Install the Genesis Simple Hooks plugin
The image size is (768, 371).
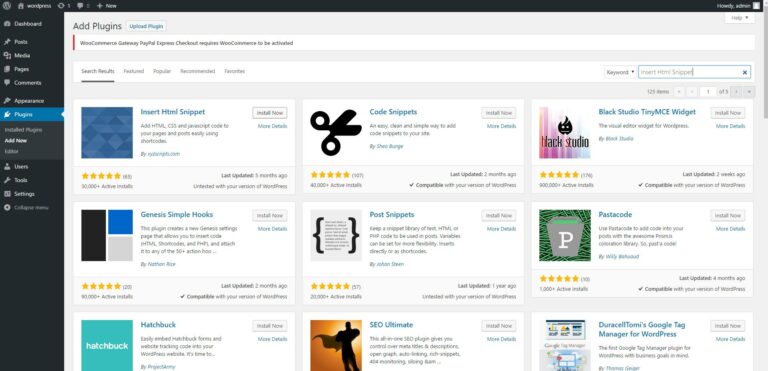click(x=270, y=216)
